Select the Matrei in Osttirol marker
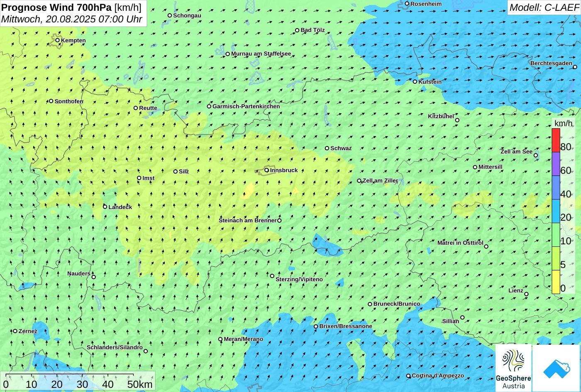581x392 pixels. point(486,246)
